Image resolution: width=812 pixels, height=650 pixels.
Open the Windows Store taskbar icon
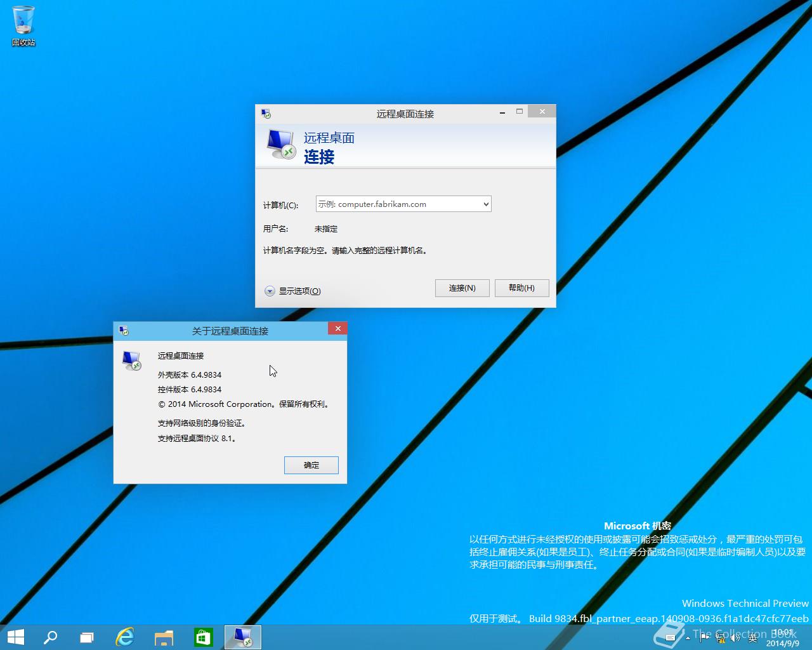pos(204,637)
